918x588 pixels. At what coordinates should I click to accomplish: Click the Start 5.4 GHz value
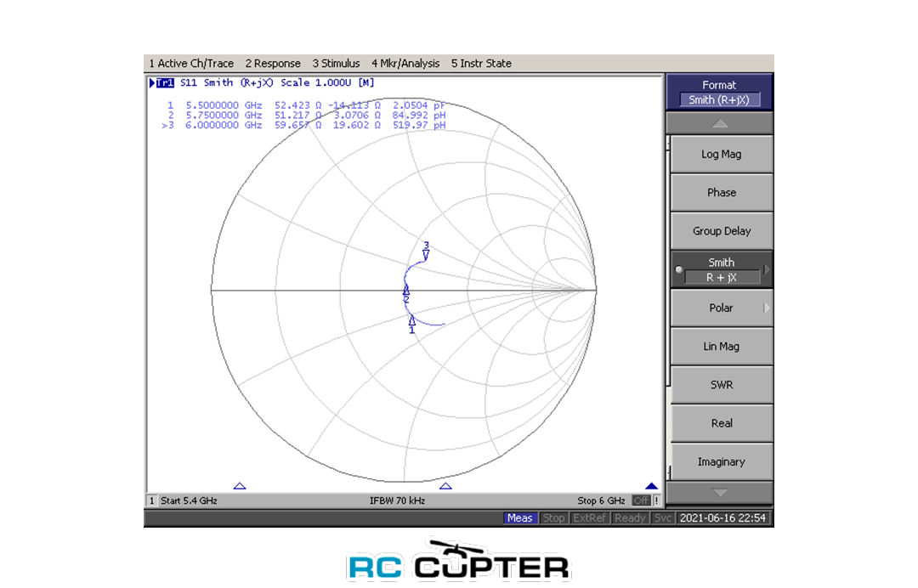[x=189, y=500]
